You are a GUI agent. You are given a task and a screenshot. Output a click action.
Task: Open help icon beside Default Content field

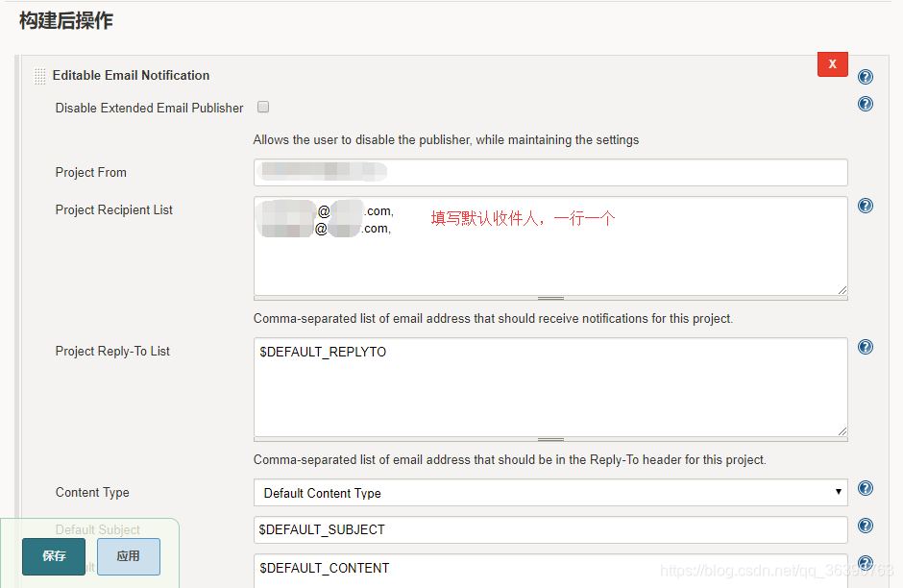coord(865,563)
